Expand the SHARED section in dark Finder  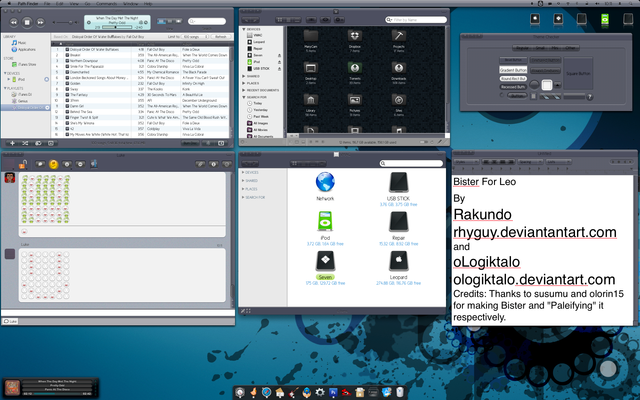(x=244, y=76)
